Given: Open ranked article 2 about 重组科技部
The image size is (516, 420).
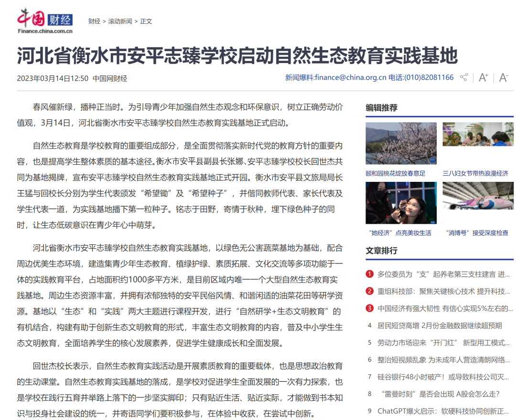Looking at the screenshot, I should click(443, 291).
